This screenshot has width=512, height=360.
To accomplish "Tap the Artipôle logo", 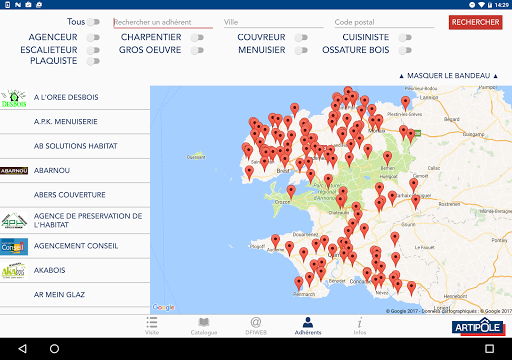I will [478, 327].
